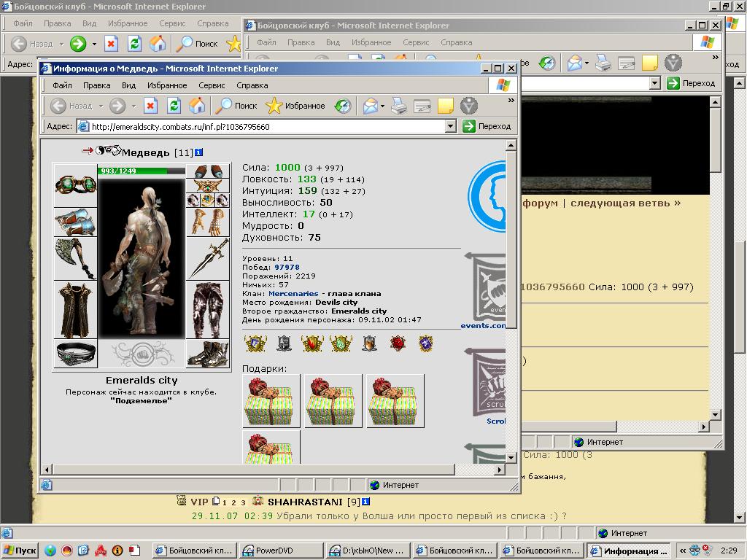The width and height of the screenshot is (747, 560).
Task: Expand the toolbar overflow chevron
Action: click(511, 101)
